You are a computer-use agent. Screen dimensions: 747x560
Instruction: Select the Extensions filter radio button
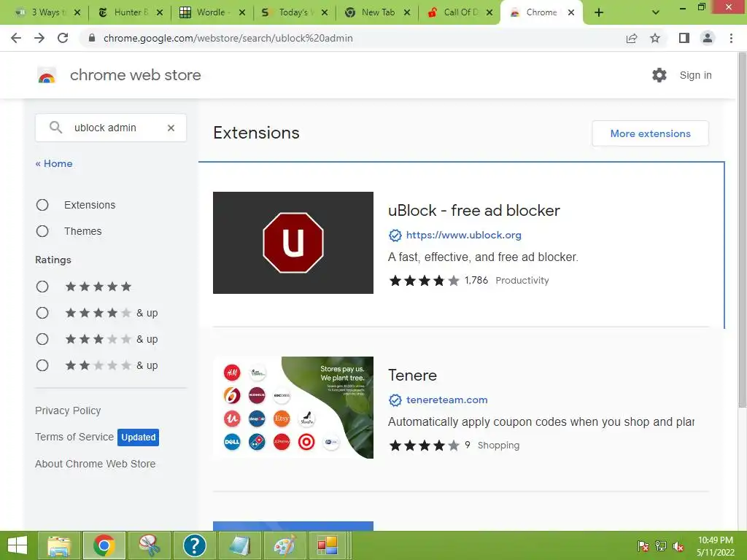[42, 205]
